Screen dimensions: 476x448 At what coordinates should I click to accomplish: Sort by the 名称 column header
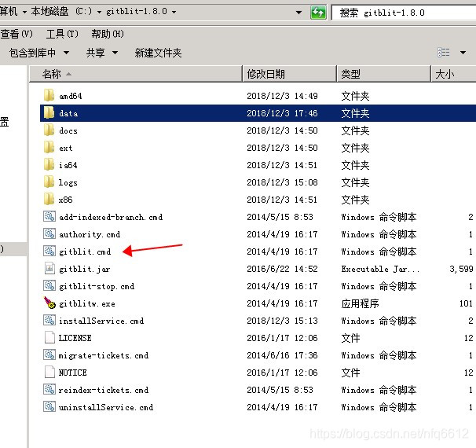pos(136,74)
